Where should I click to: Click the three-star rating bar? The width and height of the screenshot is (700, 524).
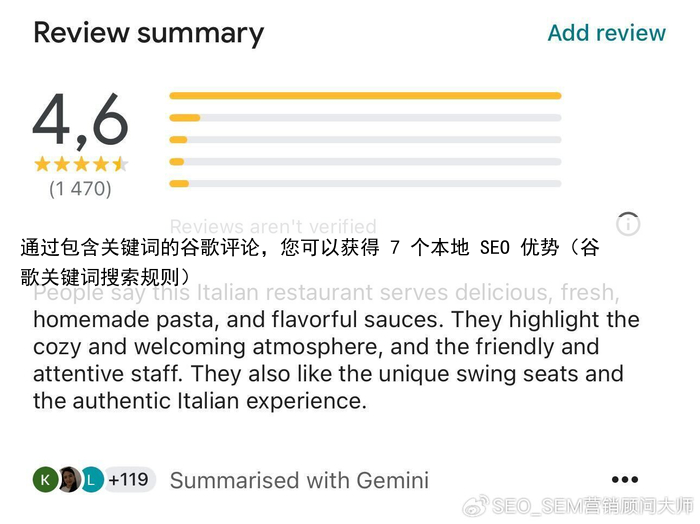point(365,140)
